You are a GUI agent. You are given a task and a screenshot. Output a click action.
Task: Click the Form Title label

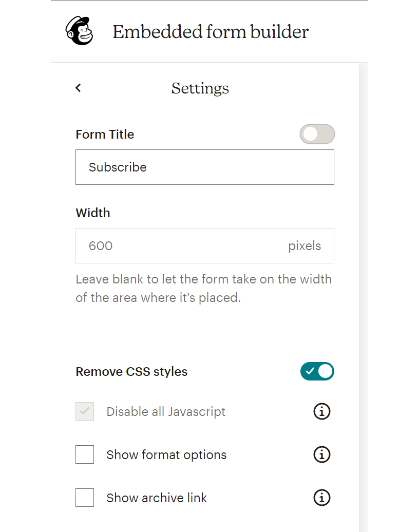(x=105, y=135)
